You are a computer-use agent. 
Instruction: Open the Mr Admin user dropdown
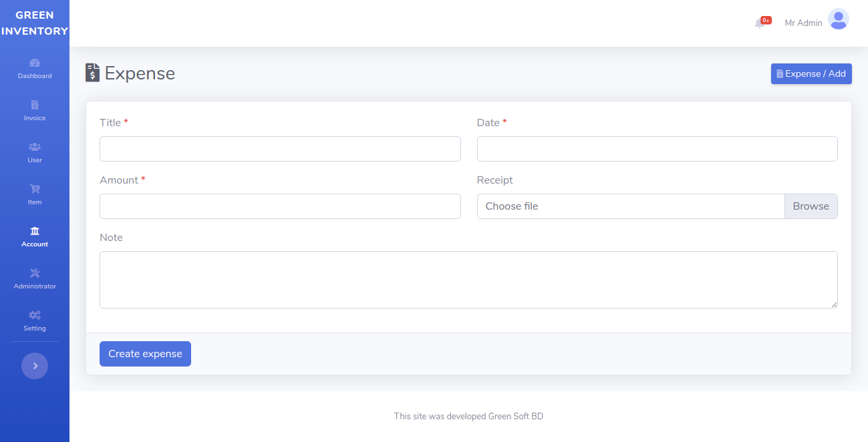pos(803,23)
